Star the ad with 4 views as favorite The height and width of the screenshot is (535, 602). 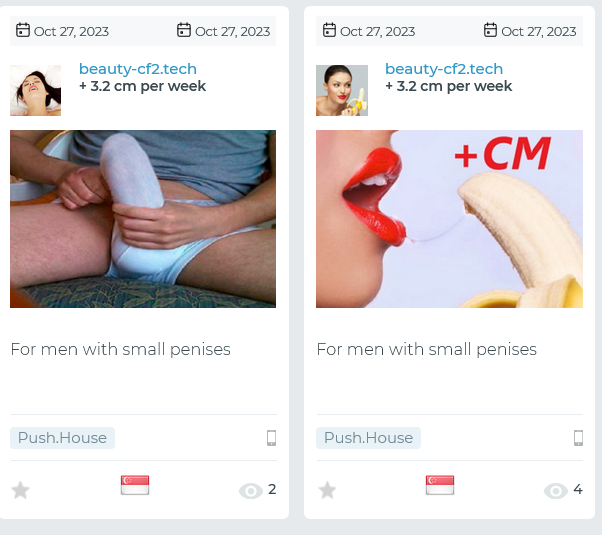[x=327, y=490]
